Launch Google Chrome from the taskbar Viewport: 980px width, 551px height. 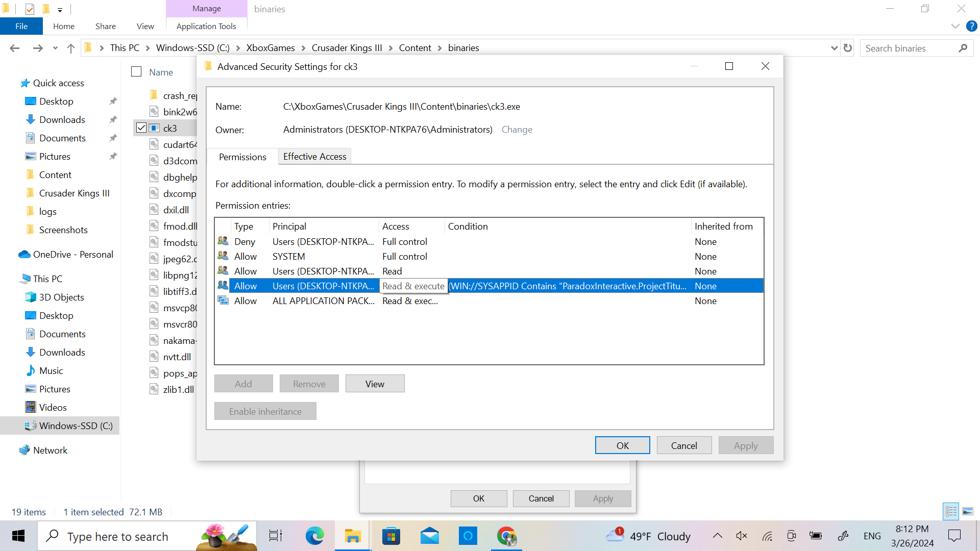pyautogui.click(x=506, y=536)
